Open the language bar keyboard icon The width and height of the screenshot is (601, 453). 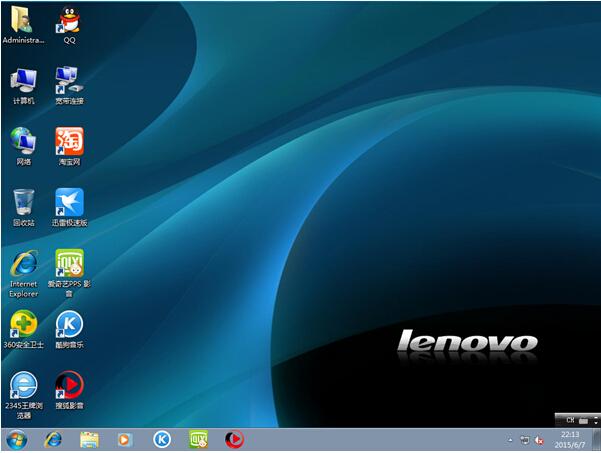point(583,421)
